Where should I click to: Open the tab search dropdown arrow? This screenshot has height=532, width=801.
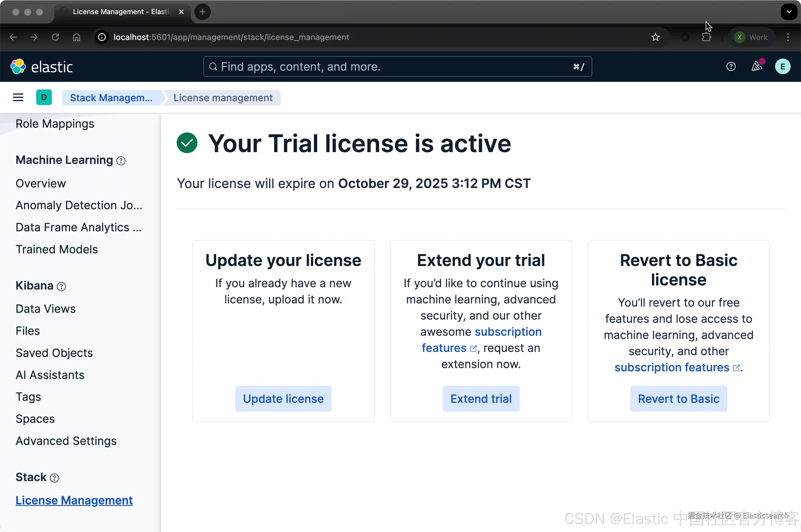pos(789,12)
